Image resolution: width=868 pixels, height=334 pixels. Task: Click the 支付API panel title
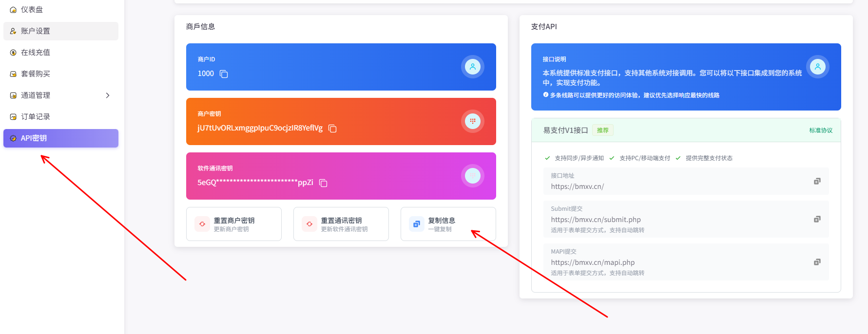[x=544, y=27]
